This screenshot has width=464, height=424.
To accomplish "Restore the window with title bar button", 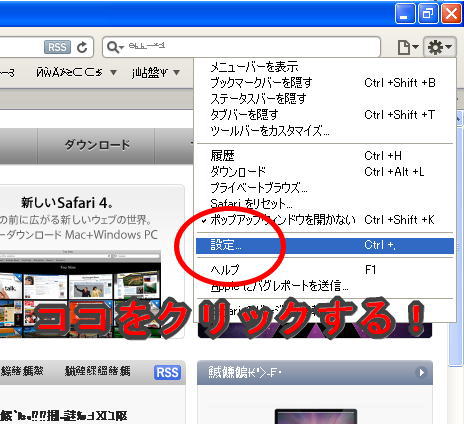I will [428, 14].
